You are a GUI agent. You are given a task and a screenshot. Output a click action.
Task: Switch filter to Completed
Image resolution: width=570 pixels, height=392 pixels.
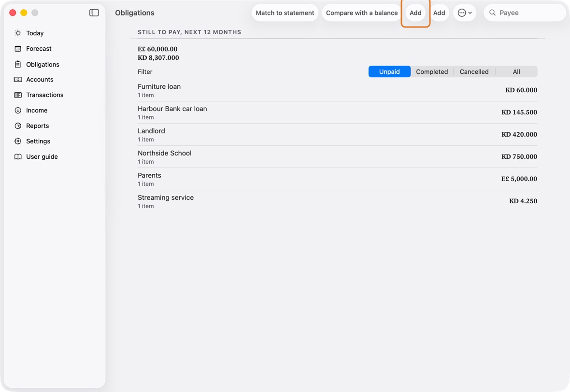click(432, 71)
